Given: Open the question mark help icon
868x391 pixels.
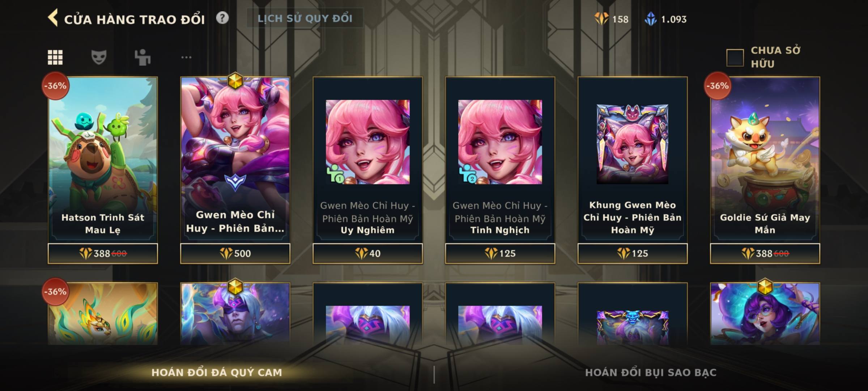Looking at the screenshot, I should click(222, 18).
